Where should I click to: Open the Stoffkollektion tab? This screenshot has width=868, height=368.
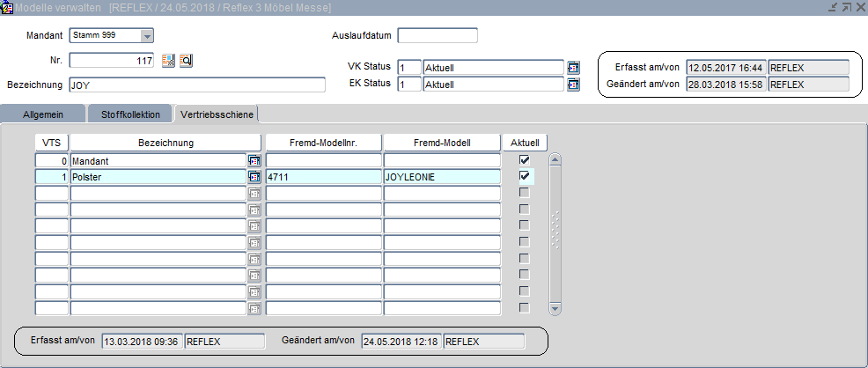coord(129,114)
